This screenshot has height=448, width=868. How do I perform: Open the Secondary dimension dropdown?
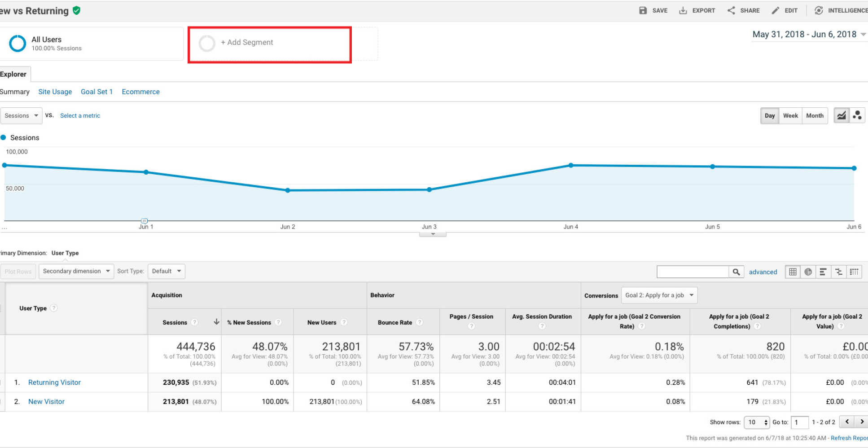[76, 271]
